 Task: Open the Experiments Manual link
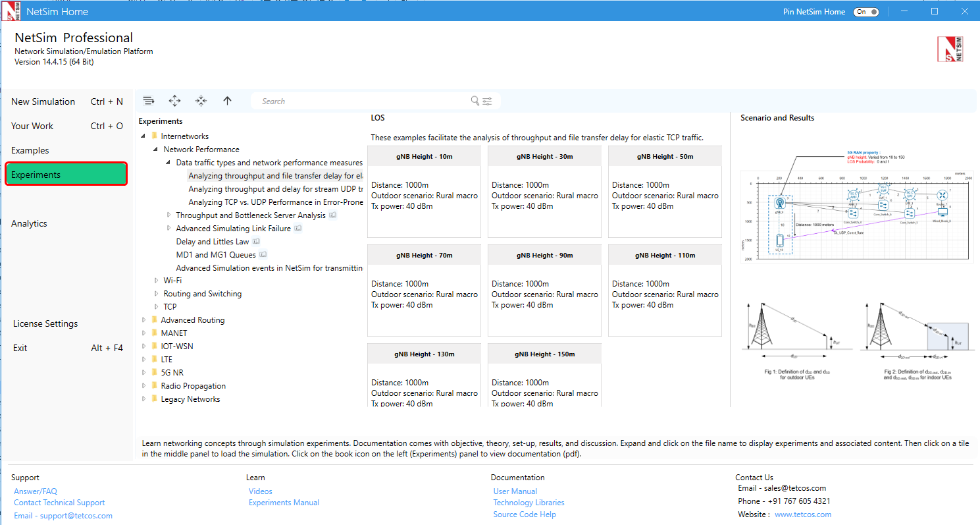(x=284, y=503)
